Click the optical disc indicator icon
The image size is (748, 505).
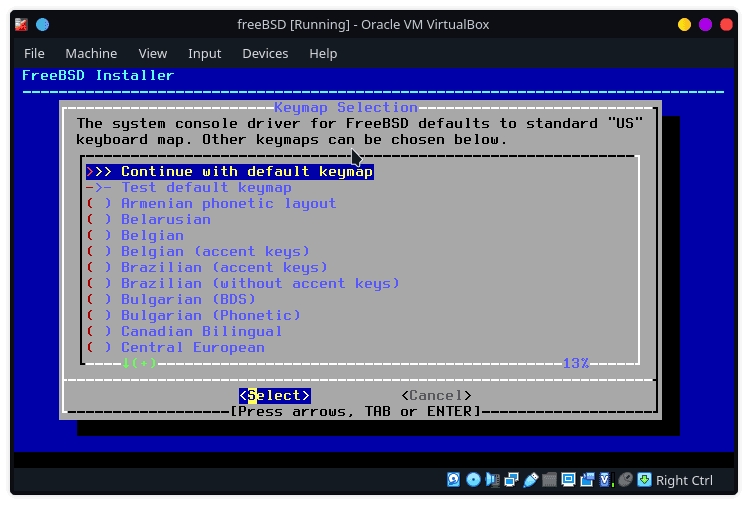coord(473,479)
